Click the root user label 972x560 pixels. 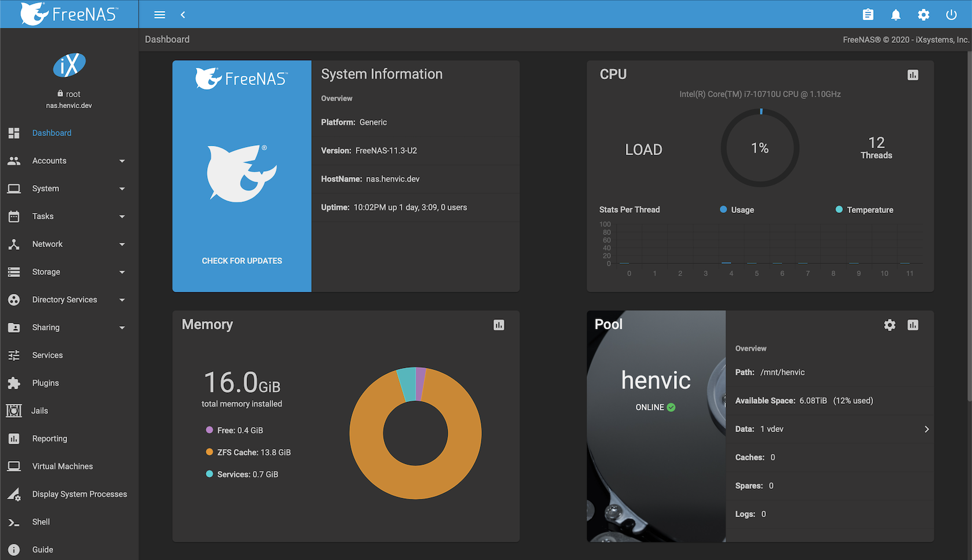[x=69, y=94]
